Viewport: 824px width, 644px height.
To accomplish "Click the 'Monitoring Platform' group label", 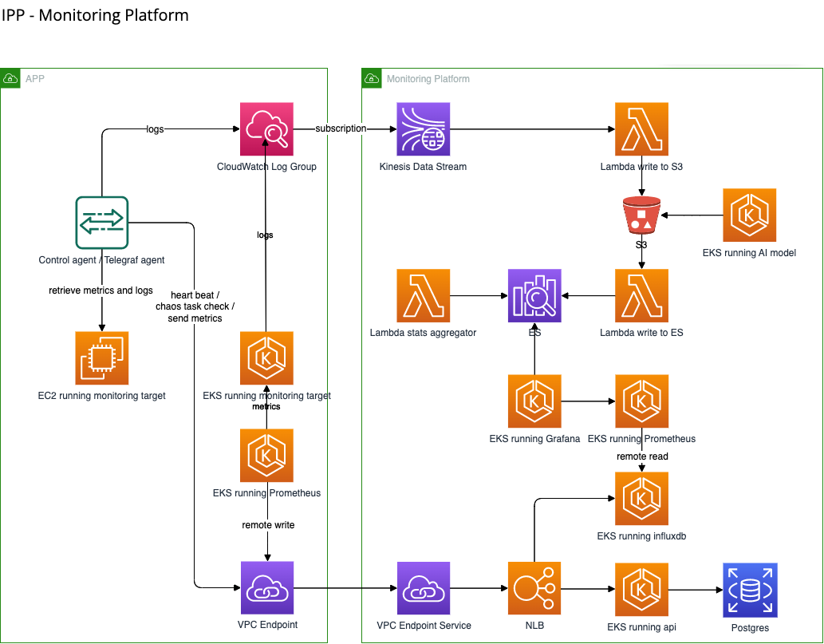I will 428,79.
